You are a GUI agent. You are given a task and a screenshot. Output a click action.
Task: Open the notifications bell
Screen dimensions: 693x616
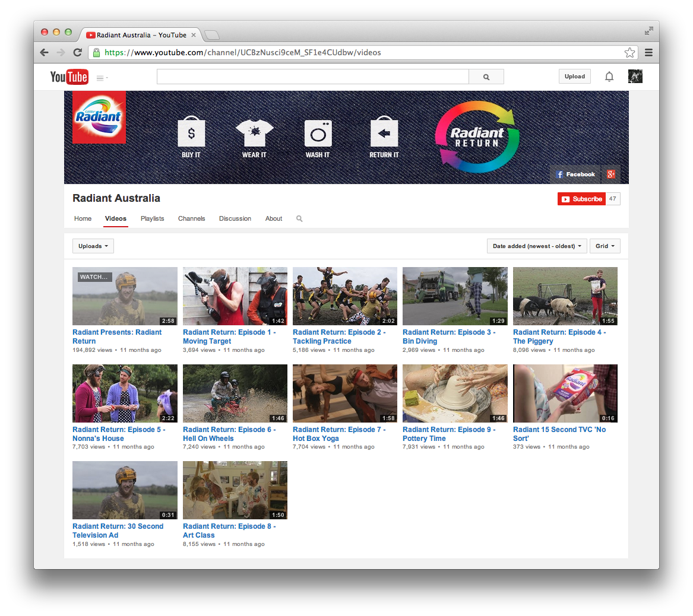609,77
